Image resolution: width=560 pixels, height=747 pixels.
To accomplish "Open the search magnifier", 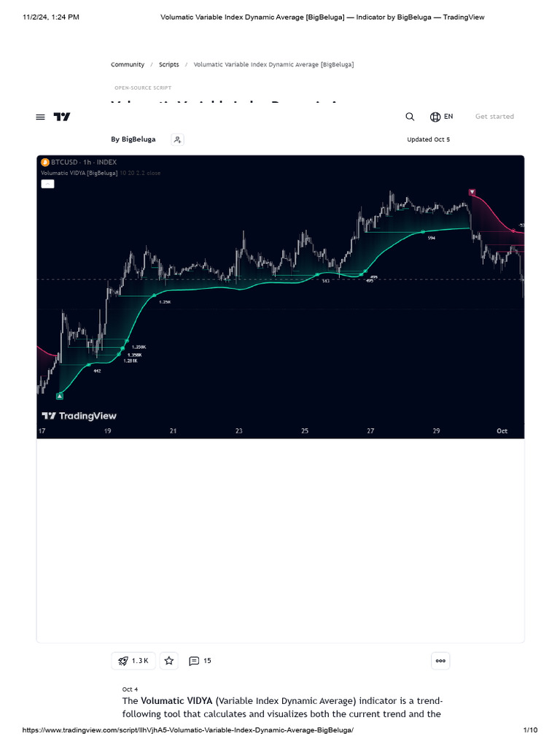I will 410,117.
